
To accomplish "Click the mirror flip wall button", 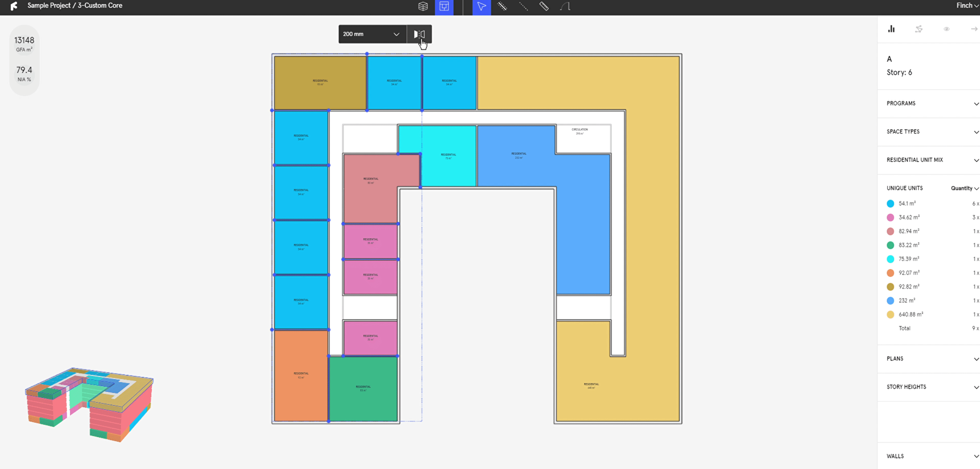I will [x=419, y=34].
